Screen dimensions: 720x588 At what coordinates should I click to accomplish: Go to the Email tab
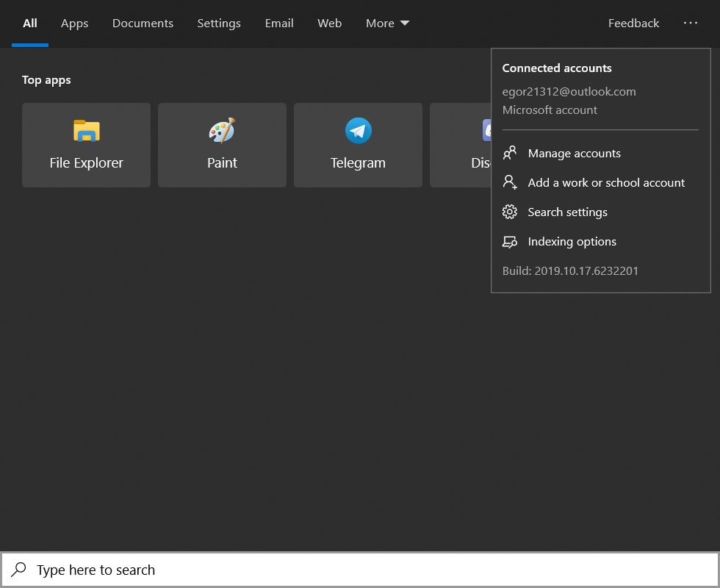(279, 24)
